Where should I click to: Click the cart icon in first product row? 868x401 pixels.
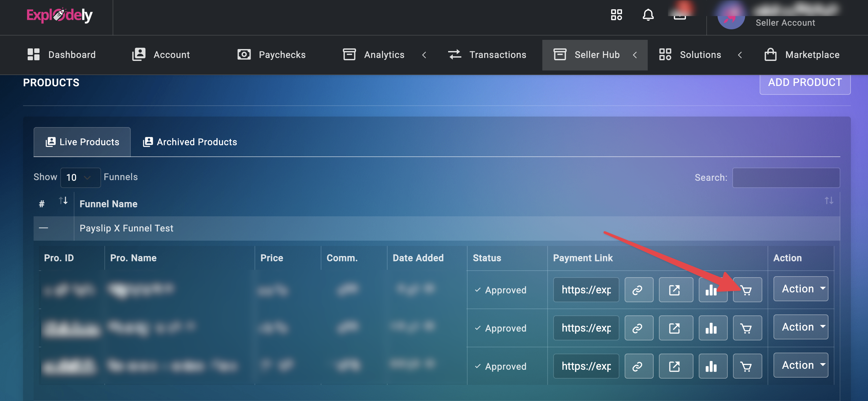[x=747, y=290]
